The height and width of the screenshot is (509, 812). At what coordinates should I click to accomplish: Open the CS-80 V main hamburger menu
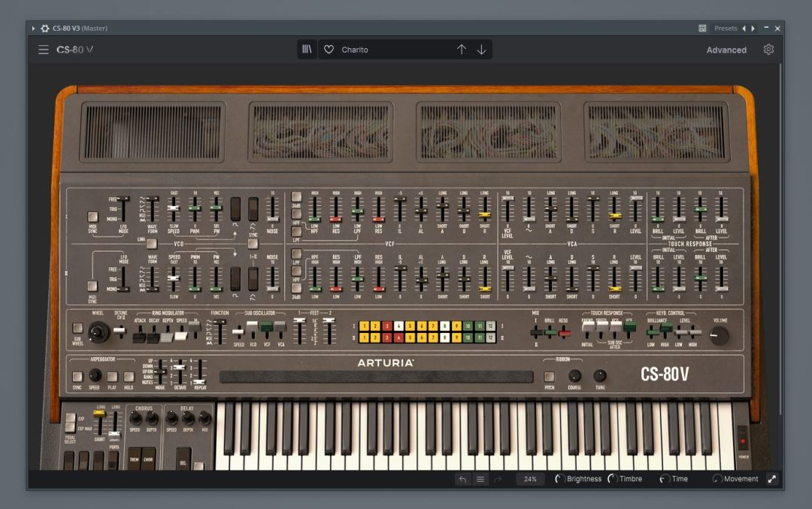pos(44,50)
